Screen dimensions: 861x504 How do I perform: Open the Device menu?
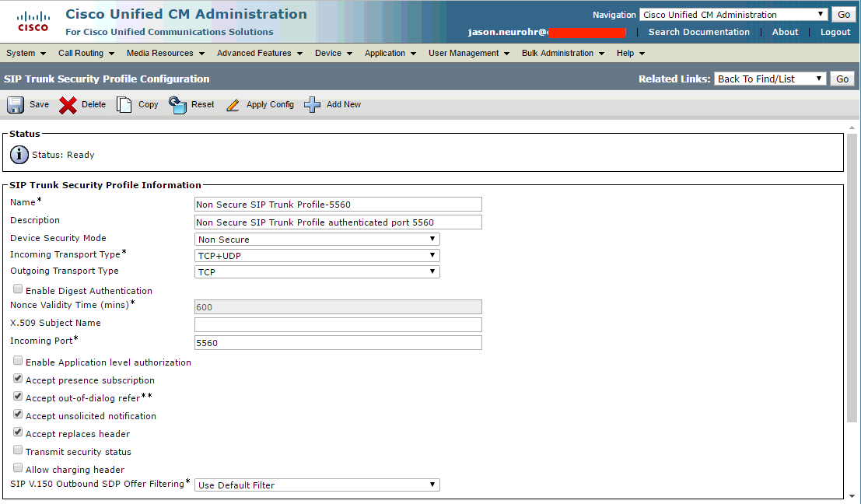334,53
